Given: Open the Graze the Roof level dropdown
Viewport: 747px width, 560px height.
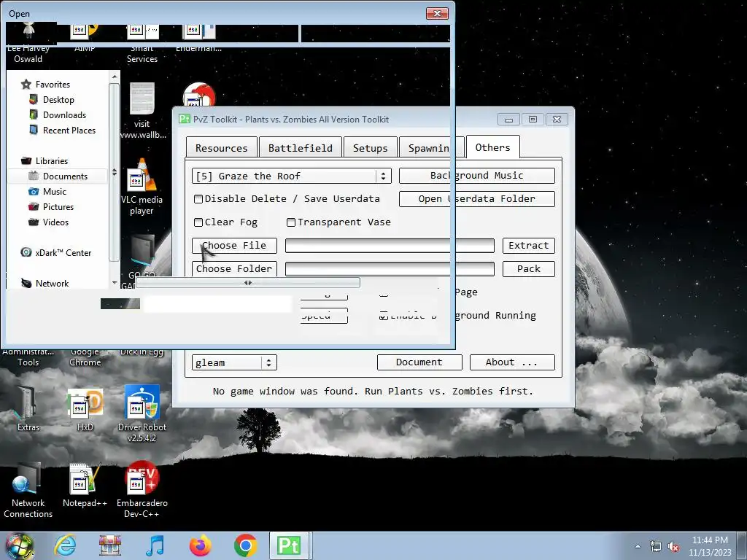Looking at the screenshot, I should click(292, 176).
